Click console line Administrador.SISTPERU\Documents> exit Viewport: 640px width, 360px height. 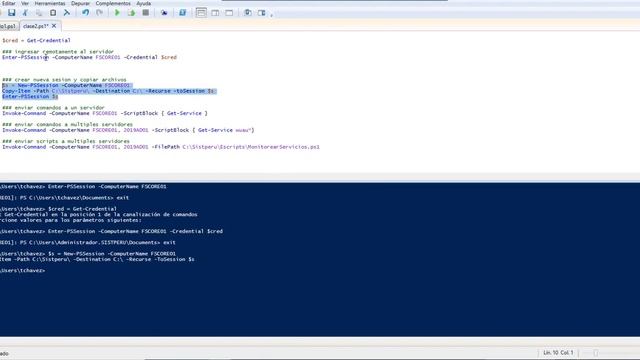88,242
